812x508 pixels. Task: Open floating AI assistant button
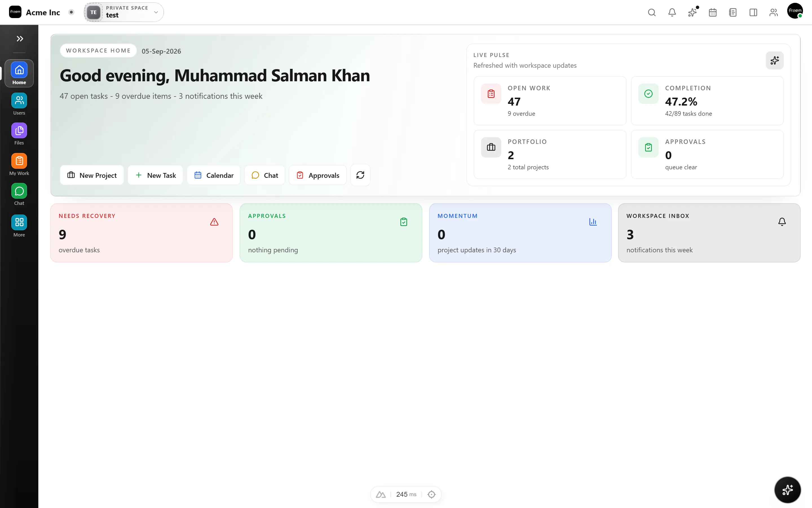(787, 490)
